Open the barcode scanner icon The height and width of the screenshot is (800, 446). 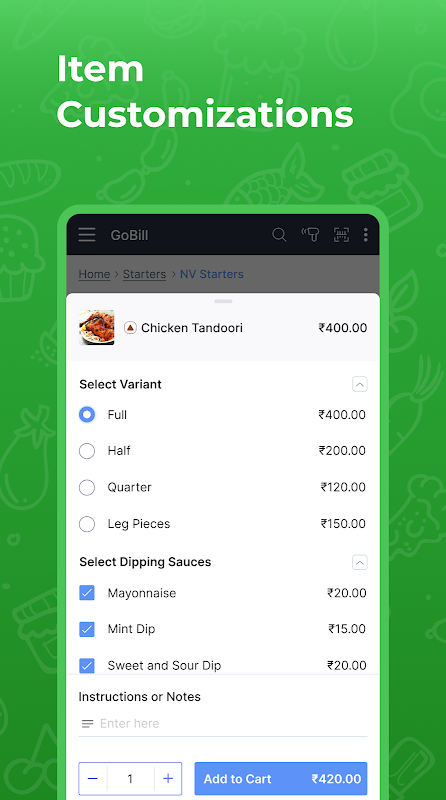(341, 235)
